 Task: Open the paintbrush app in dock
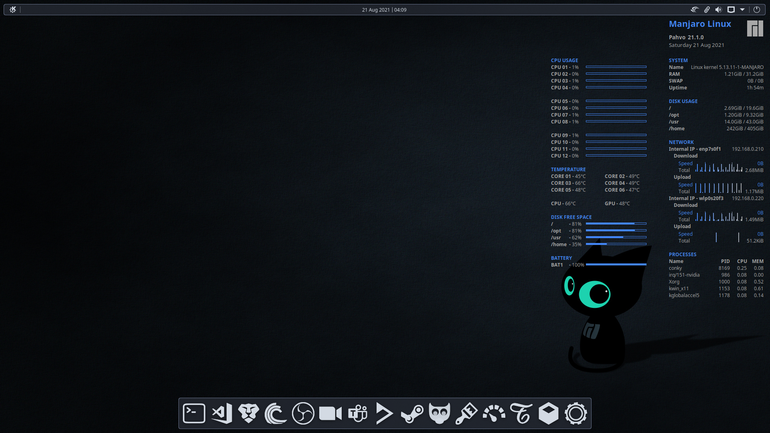467,413
